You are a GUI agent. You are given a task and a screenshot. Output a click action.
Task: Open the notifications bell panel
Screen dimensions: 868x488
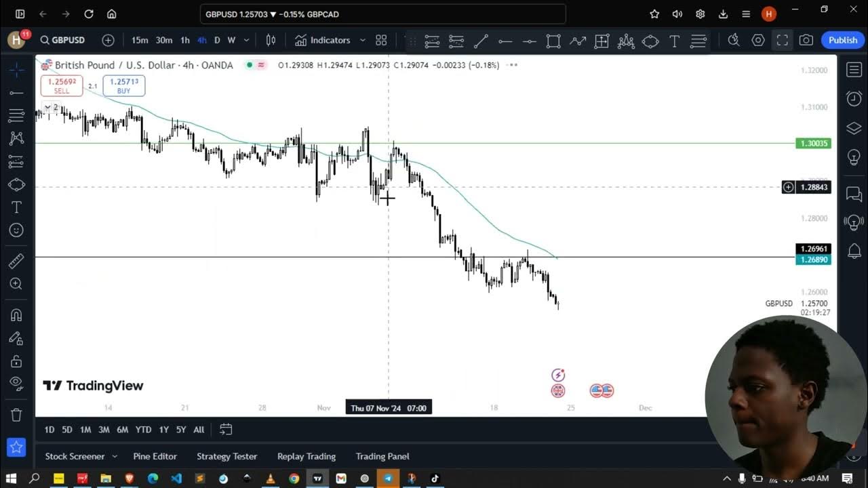pos(854,251)
